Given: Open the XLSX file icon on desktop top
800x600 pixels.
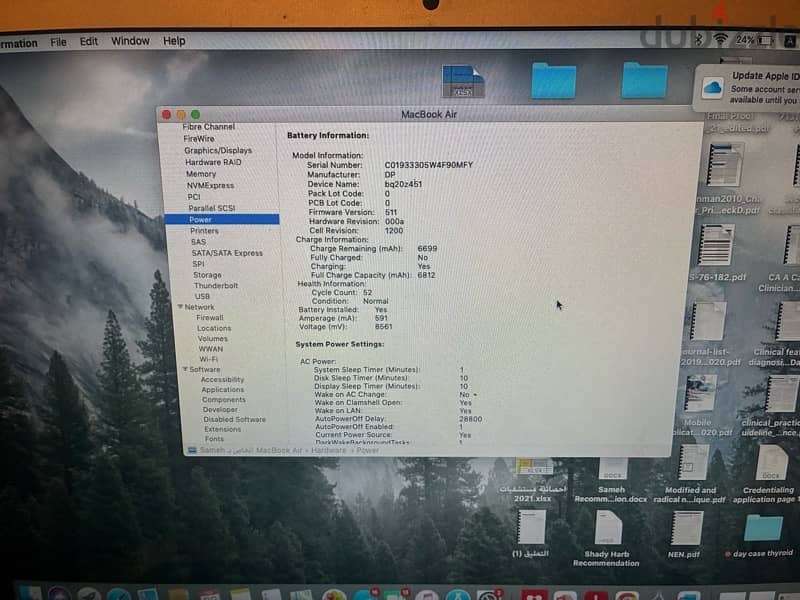Looking at the screenshot, I should pyautogui.click(x=463, y=81).
